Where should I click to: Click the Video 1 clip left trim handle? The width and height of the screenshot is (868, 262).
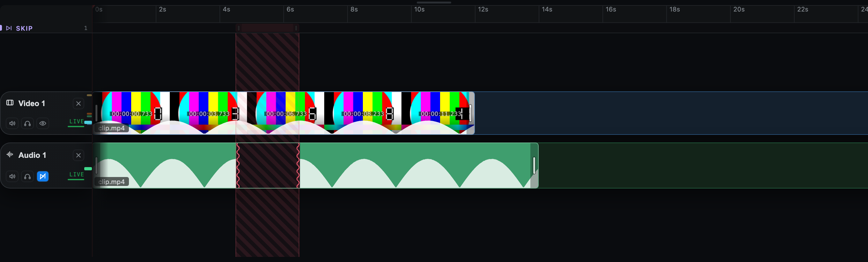[96, 113]
